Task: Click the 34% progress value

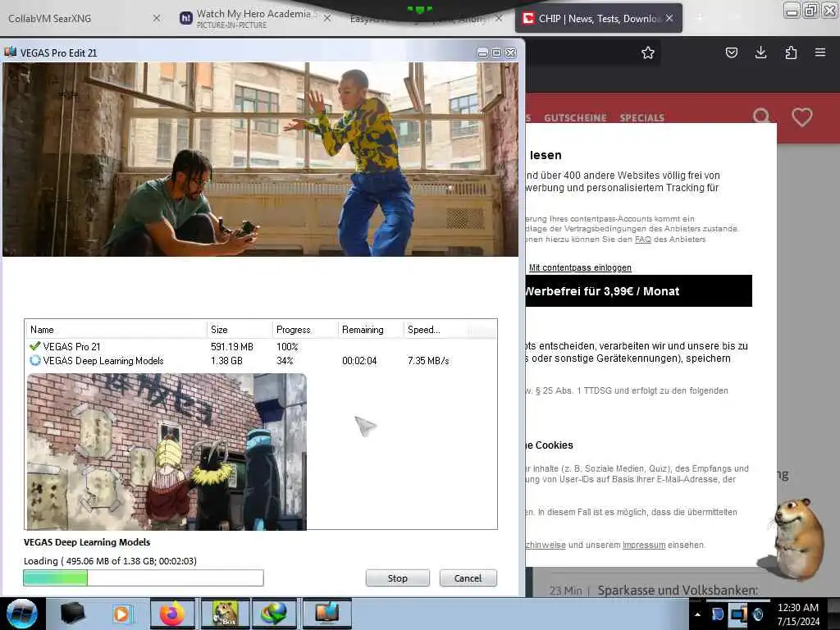Action: pyautogui.click(x=285, y=361)
